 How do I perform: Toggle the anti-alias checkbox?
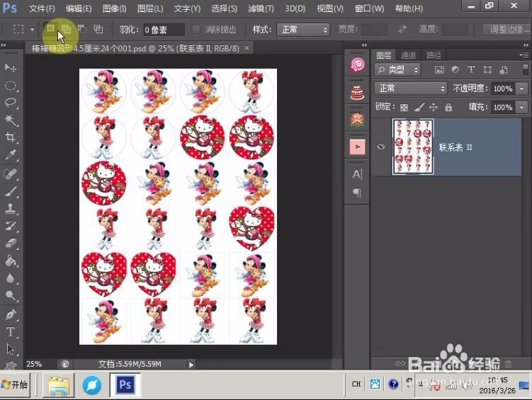point(196,30)
